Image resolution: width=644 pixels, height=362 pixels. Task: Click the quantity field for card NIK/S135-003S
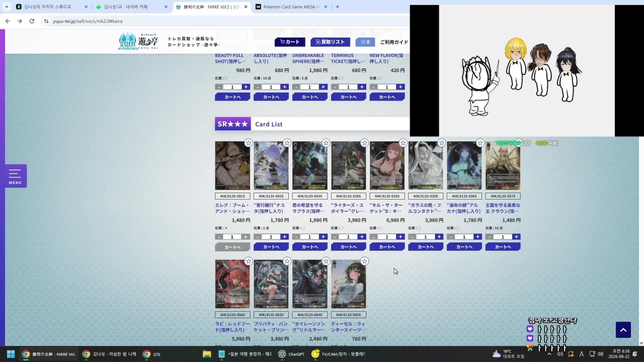click(x=310, y=237)
